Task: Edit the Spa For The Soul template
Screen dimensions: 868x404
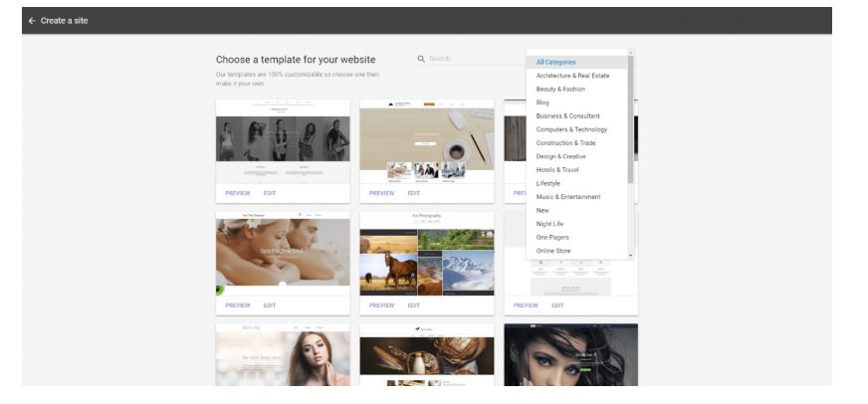Action: pos(270,305)
